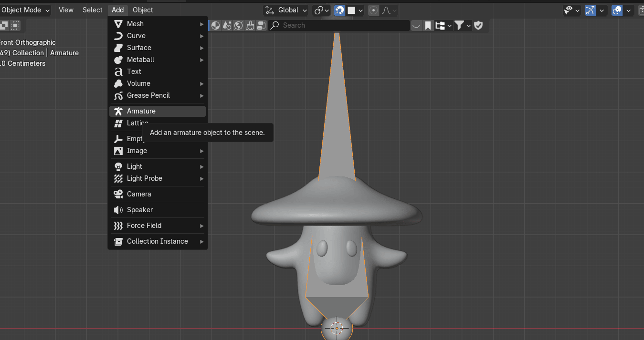This screenshot has width=644, height=340.
Task: Add a Speaker object from the menu
Action: pos(139,210)
